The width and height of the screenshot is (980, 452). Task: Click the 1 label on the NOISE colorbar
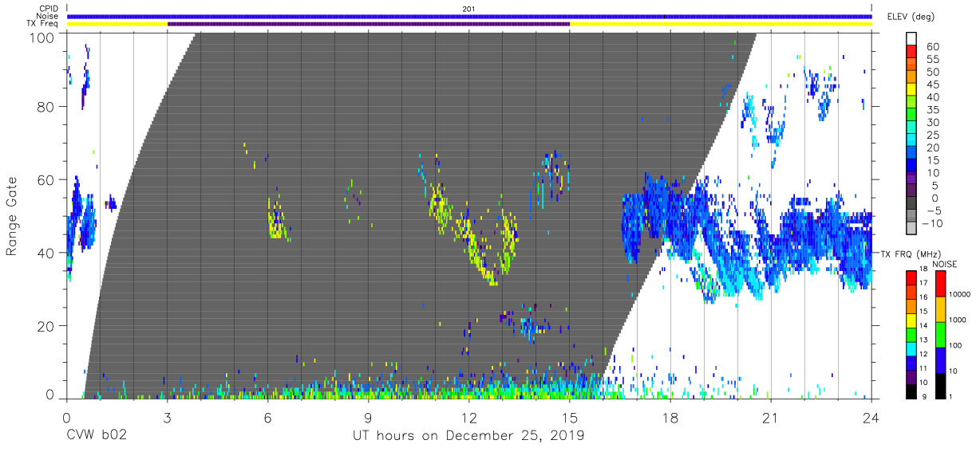(952, 397)
